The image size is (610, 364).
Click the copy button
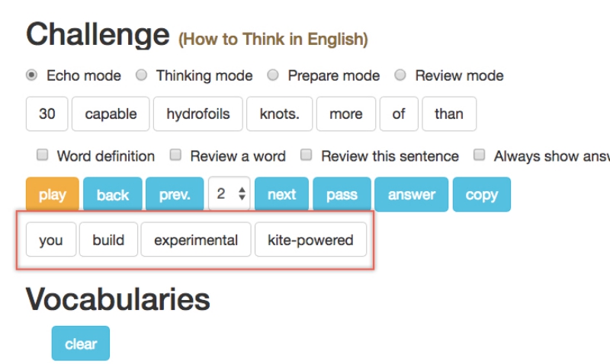(x=481, y=195)
